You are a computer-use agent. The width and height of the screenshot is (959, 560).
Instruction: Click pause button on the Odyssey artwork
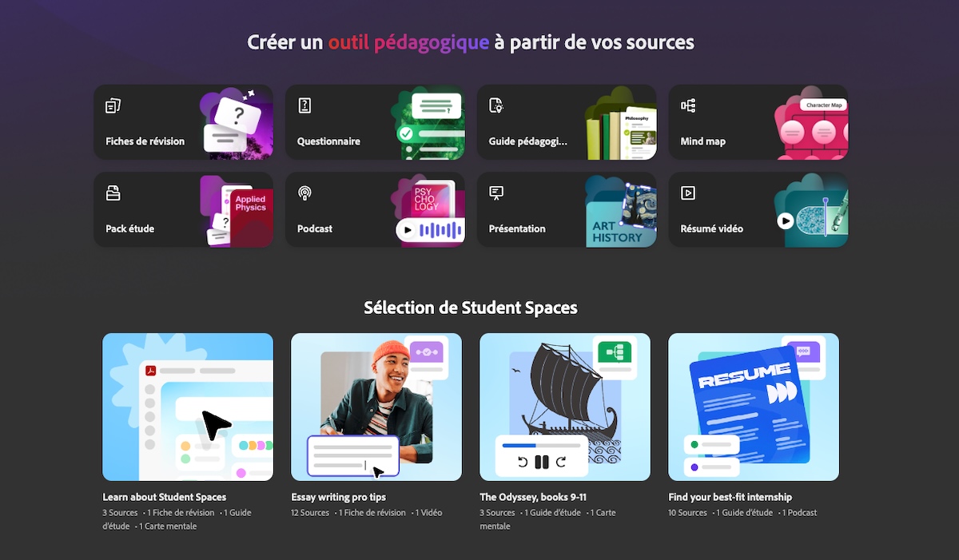542,462
